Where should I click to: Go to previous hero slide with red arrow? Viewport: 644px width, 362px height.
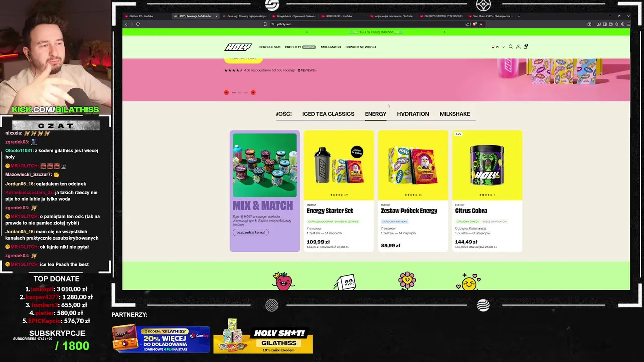226,92
